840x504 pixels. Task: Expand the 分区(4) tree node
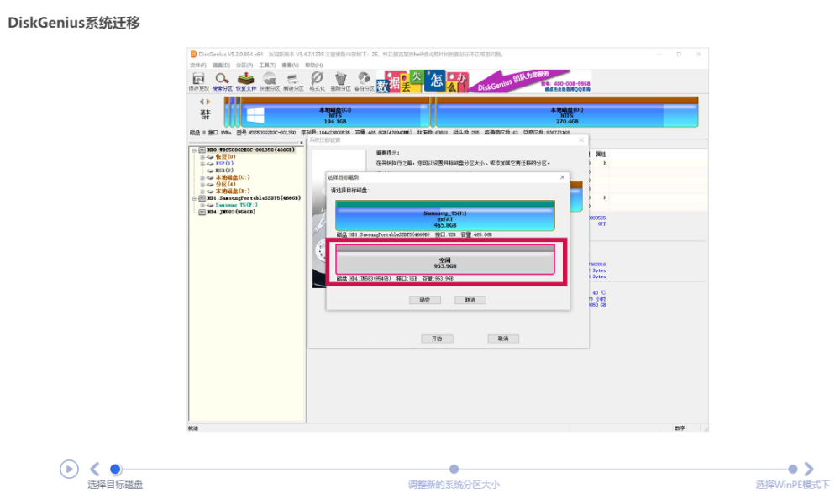(x=202, y=184)
